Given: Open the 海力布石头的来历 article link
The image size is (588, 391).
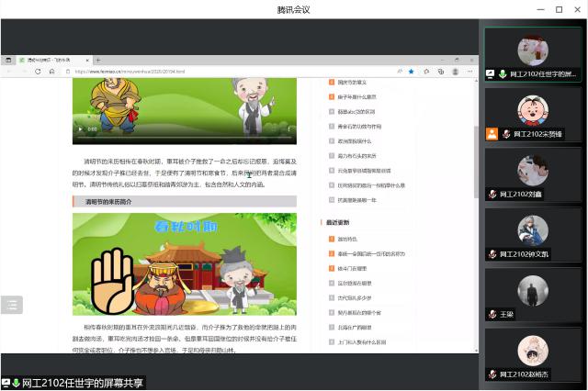Looking at the screenshot, I should (x=356, y=156).
